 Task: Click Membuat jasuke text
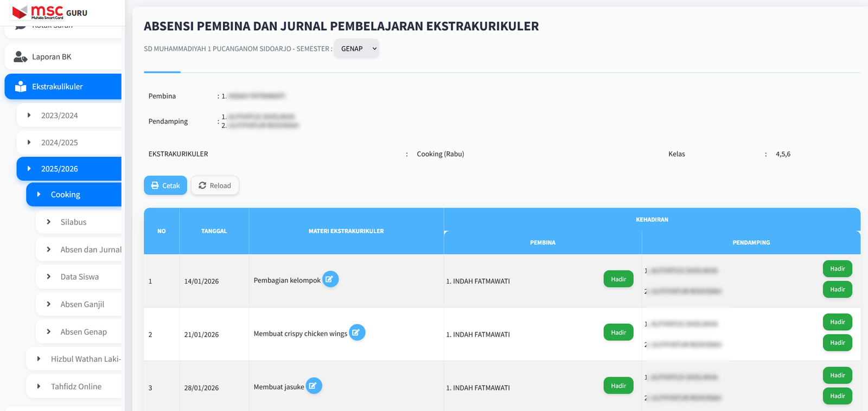tap(279, 387)
